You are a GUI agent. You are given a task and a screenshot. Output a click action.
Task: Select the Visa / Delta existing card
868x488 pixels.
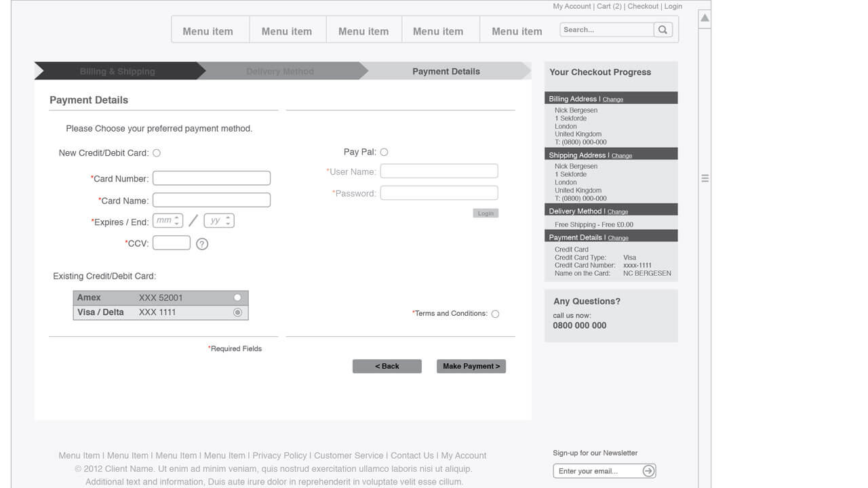pyautogui.click(x=237, y=312)
